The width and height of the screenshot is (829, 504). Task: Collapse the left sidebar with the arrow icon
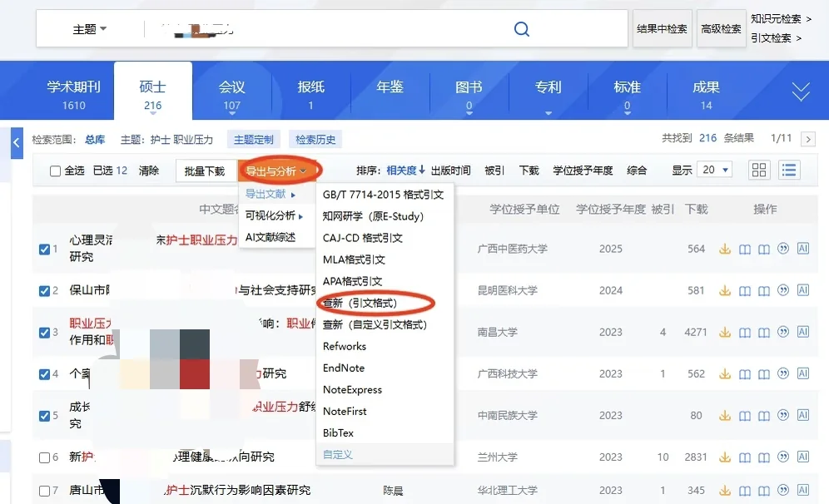point(17,142)
